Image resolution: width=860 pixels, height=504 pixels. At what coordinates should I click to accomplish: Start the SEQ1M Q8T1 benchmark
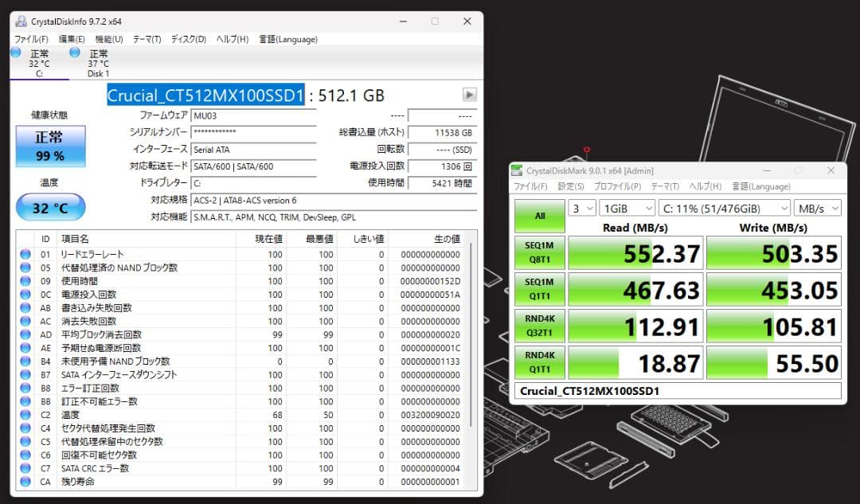click(539, 252)
